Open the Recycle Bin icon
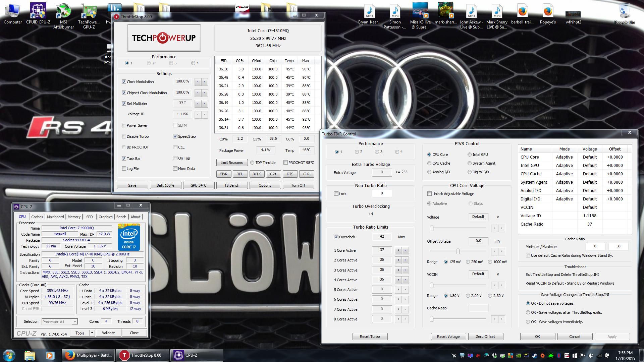The height and width of the screenshot is (362, 644). click(624, 13)
